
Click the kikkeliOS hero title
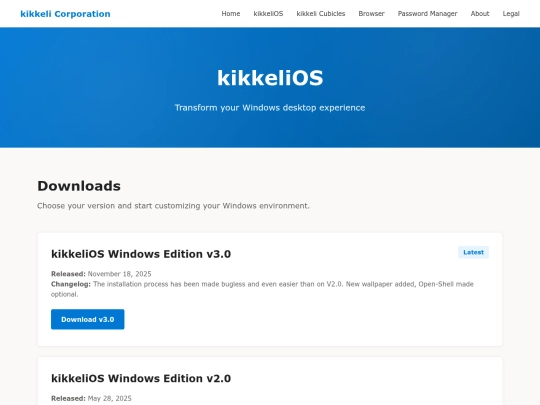point(270,78)
